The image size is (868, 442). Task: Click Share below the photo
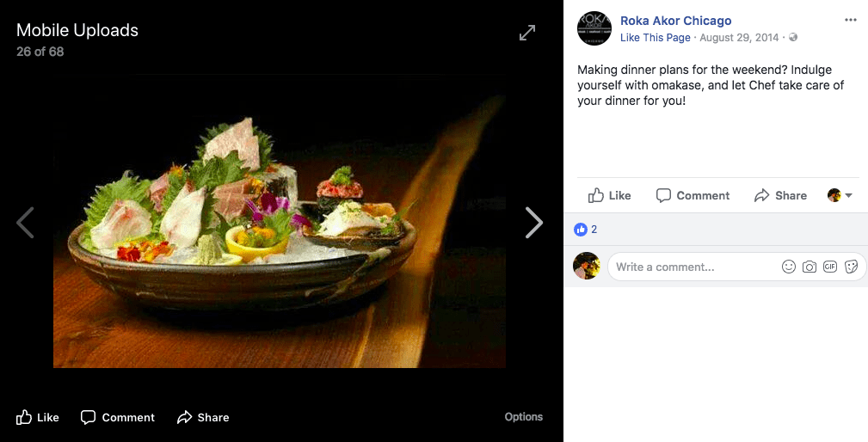click(x=203, y=417)
